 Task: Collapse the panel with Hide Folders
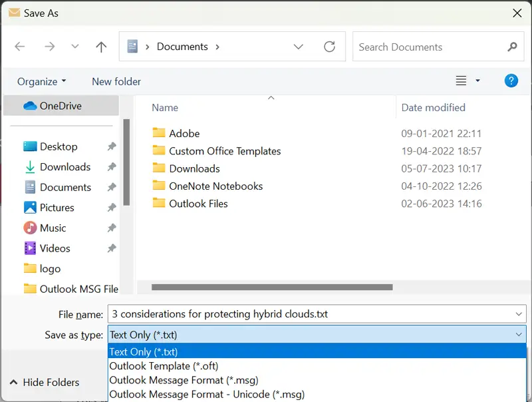44,382
